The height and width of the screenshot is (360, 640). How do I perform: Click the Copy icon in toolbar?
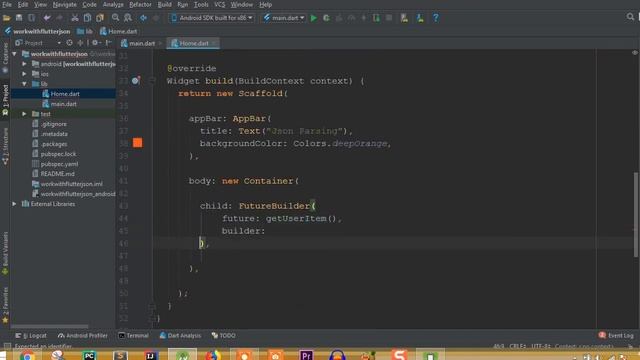tap(87, 18)
